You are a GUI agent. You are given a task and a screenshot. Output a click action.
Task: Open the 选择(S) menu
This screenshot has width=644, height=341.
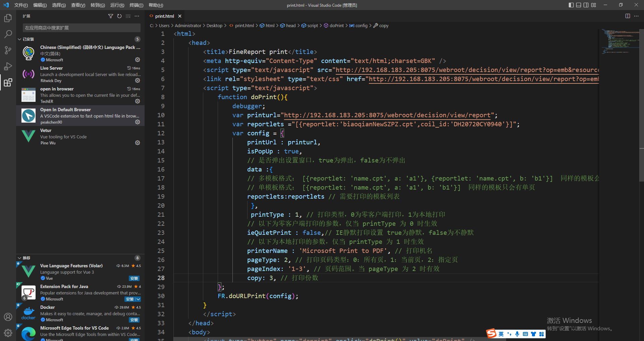pos(59,5)
